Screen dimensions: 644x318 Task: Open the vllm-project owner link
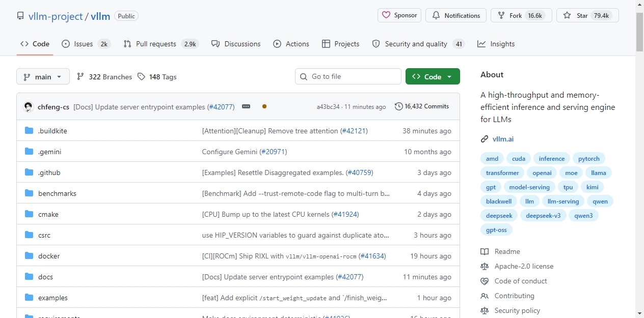pos(56,16)
